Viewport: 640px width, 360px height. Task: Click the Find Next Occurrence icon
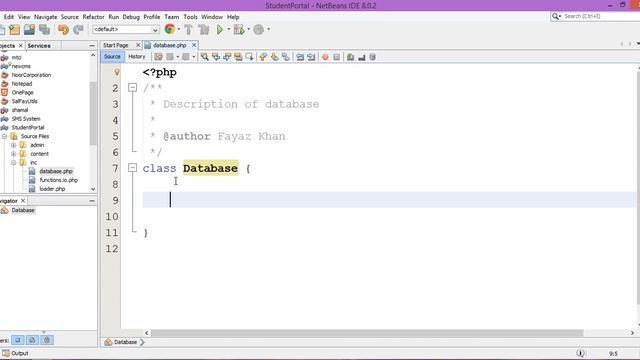pyautogui.click(x=227, y=57)
